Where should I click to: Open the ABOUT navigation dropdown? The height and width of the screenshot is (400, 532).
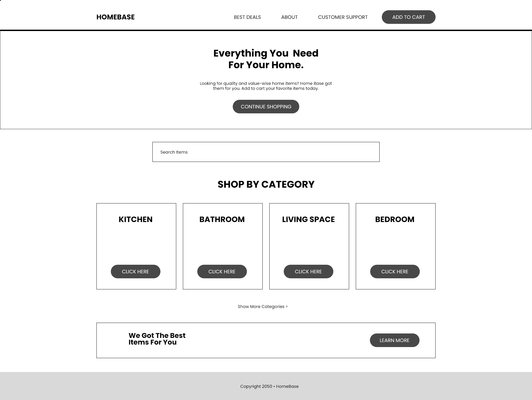click(x=289, y=17)
